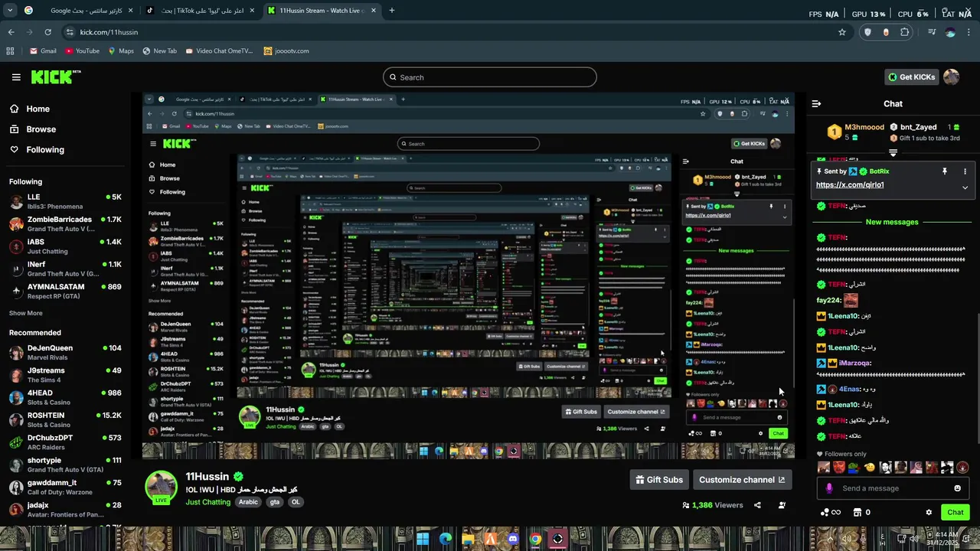
Task: Open the LLE followed channel
Action: tap(65, 202)
